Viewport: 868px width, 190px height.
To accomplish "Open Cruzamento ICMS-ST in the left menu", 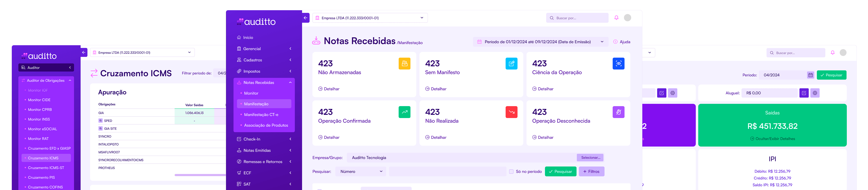I will 46,168.
